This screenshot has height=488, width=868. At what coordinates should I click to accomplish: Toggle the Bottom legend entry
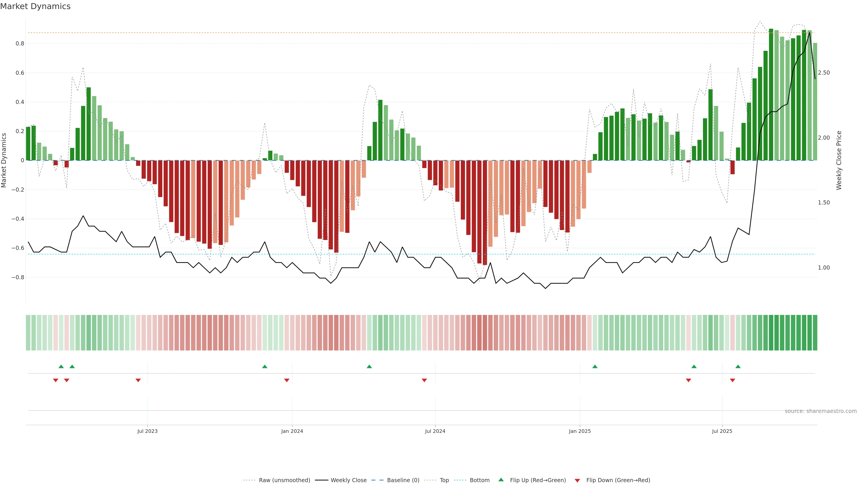(x=479, y=480)
